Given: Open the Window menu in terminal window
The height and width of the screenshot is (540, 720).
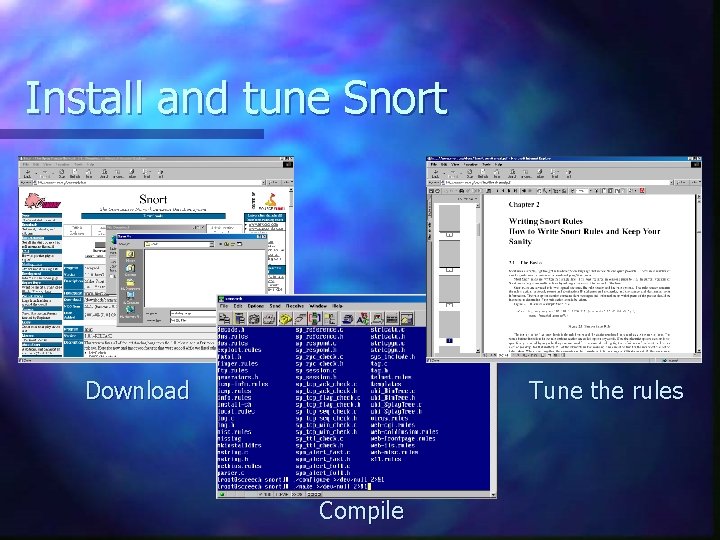Looking at the screenshot, I should tap(318, 306).
